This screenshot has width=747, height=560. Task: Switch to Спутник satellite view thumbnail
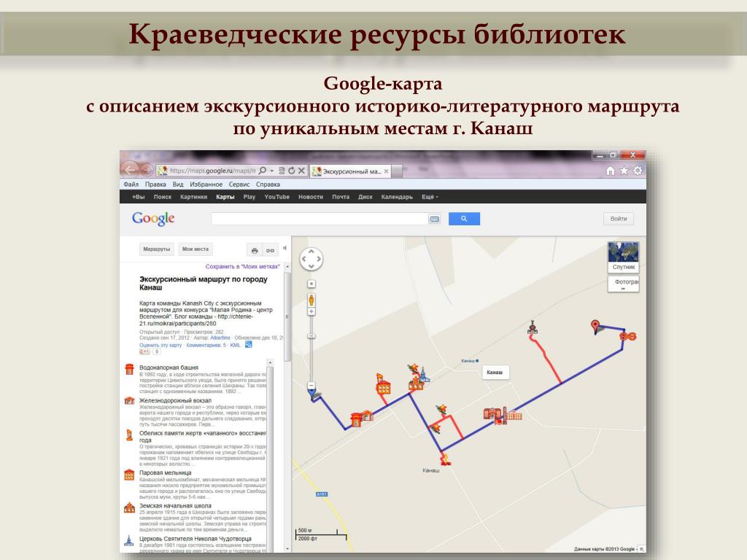[x=624, y=257]
